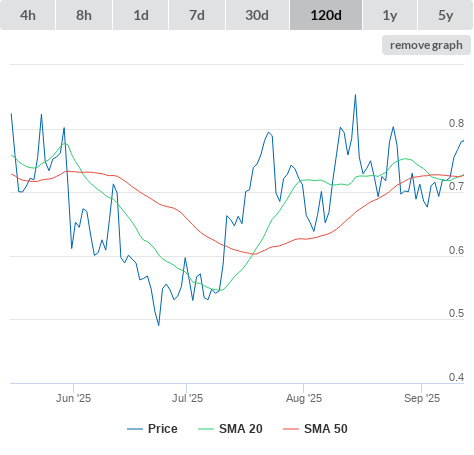Viewport: 474px width, 455px height.
Task: Show the 7d chart range
Action: pos(197,15)
